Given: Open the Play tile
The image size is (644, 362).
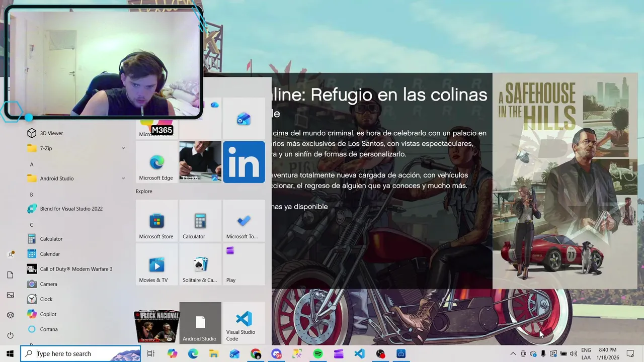Looking at the screenshot, I should pyautogui.click(x=244, y=264).
